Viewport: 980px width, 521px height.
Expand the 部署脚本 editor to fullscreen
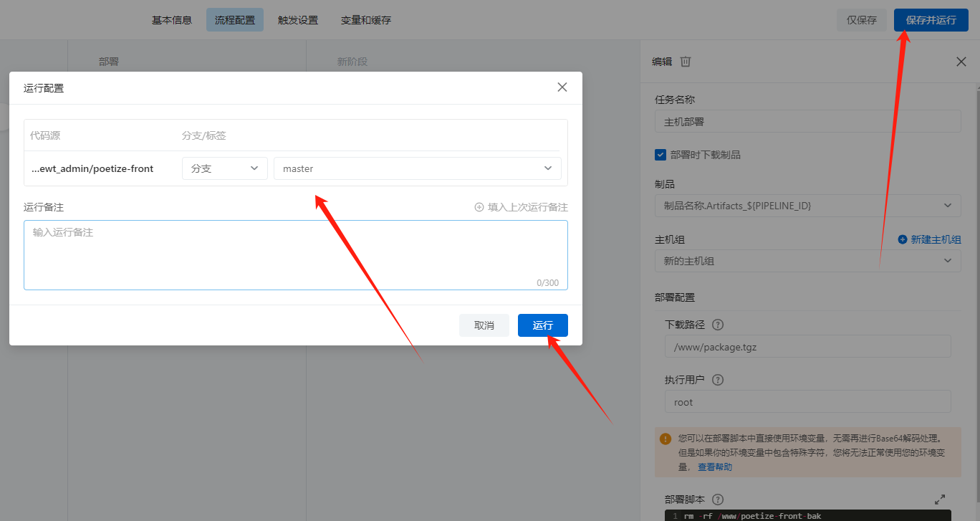940,499
